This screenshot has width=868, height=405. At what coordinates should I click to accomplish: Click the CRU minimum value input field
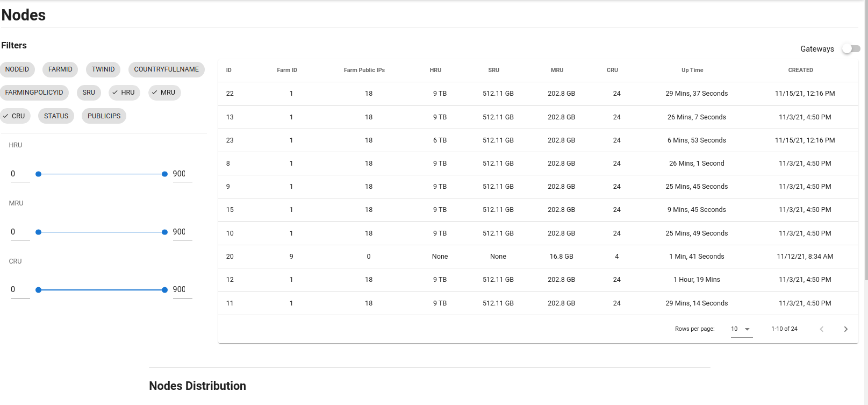coord(20,290)
